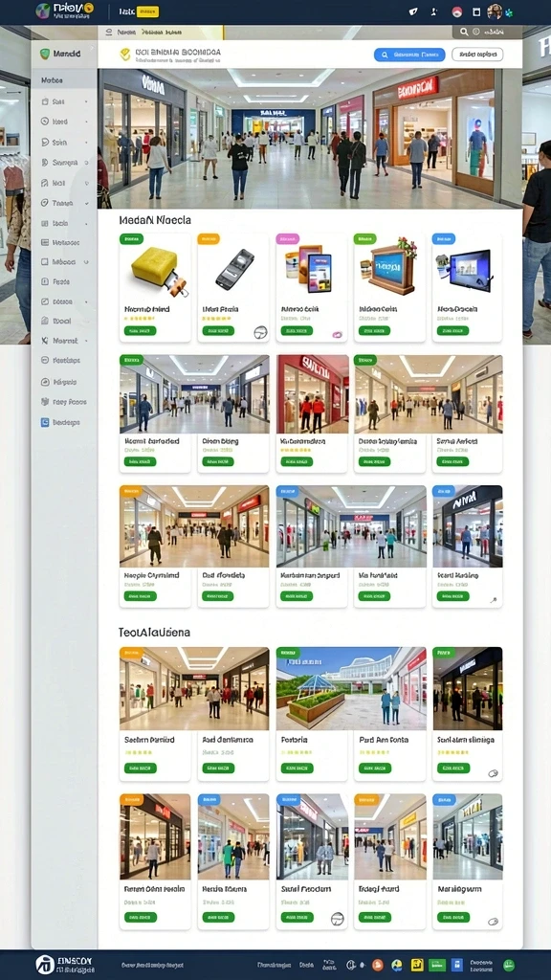
Task: Click the blue-yellow globe icon in the bottom bar
Action: (397, 965)
